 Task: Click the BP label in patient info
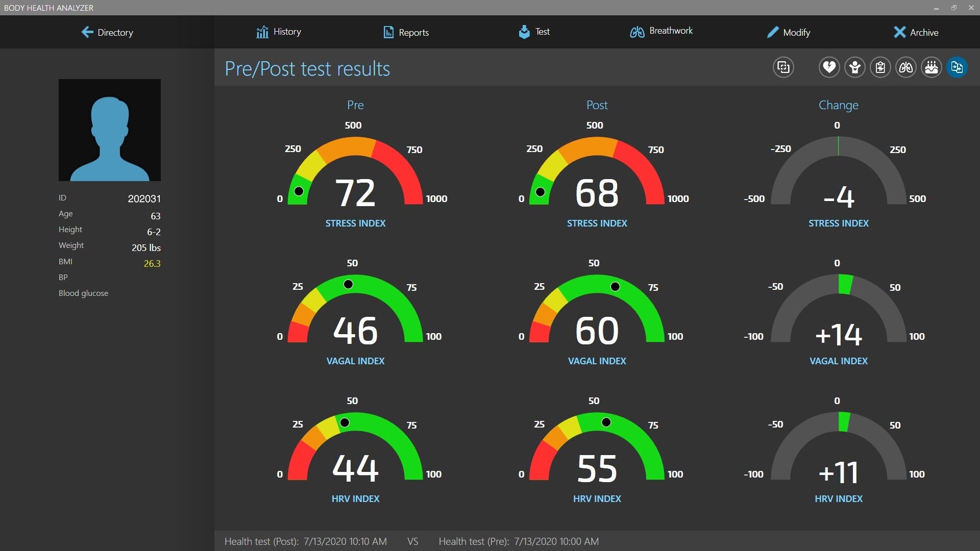63,278
